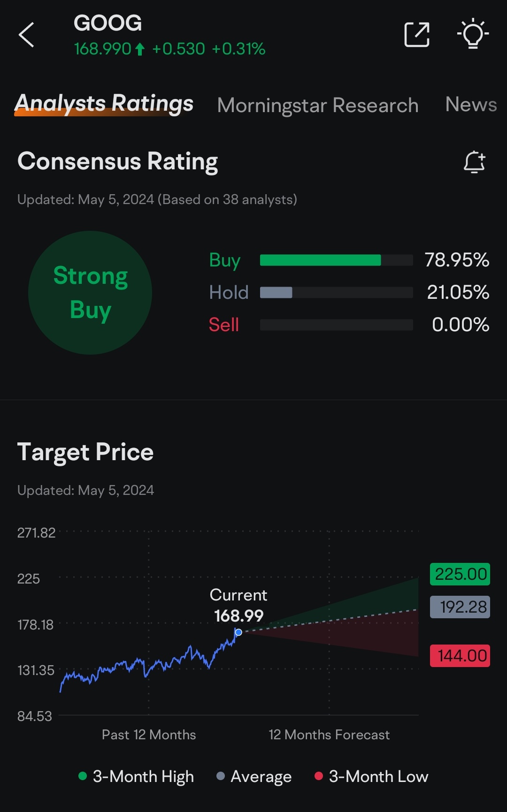Tap the back arrow icon
The width and height of the screenshot is (507, 812).
click(26, 35)
